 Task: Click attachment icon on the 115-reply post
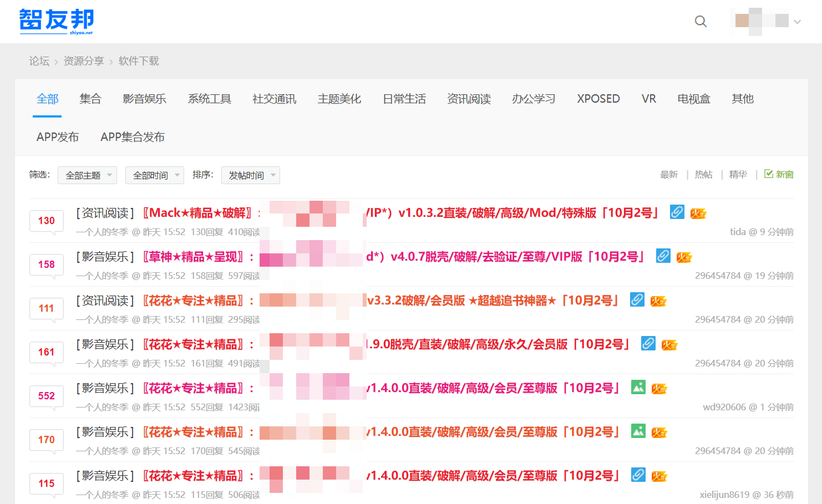[x=638, y=475]
